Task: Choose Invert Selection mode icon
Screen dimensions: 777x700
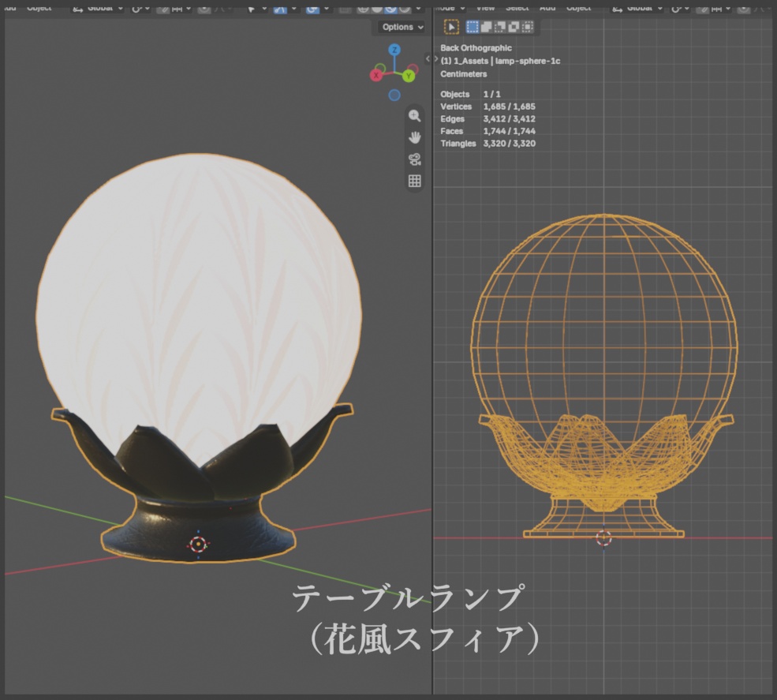Action: [x=514, y=27]
